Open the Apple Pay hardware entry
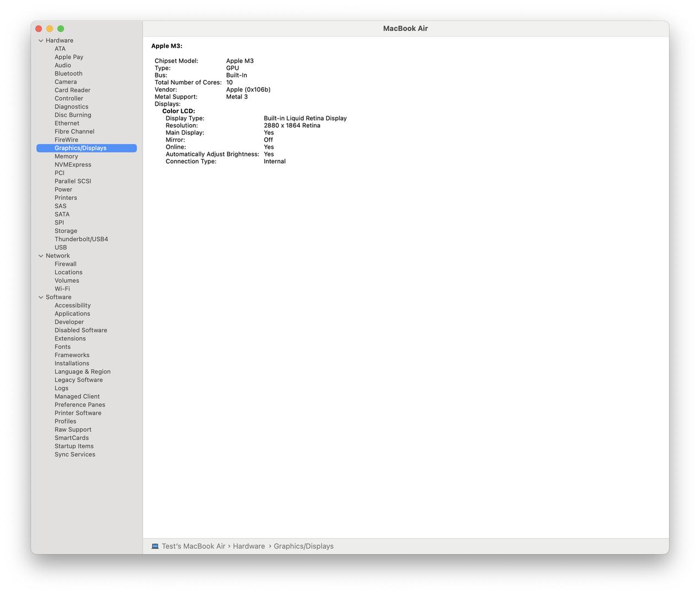The image size is (700, 595). click(x=69, y=57)
